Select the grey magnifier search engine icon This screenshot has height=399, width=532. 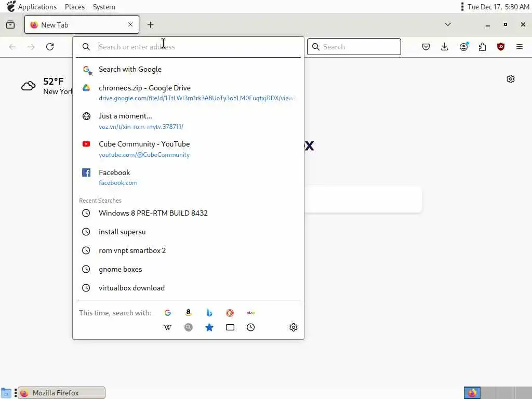pyautogui.click(x=189, y=327)
